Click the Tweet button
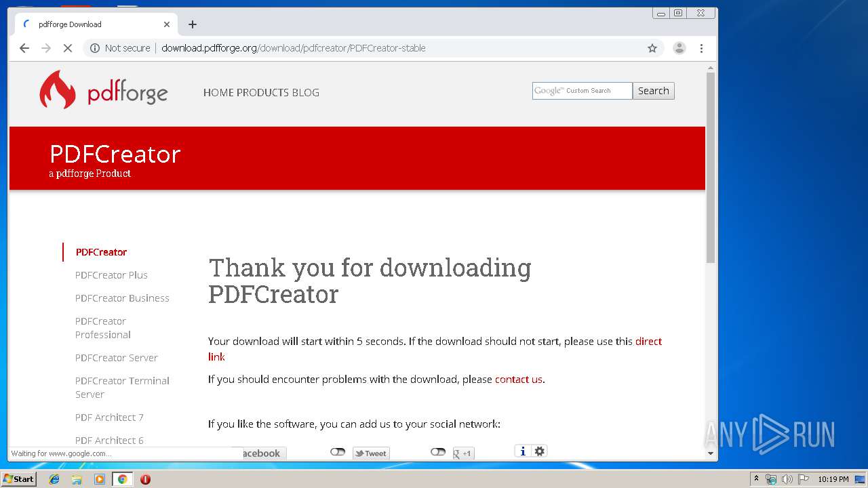Screen dimensions: 868x488 tap(371, 453)
